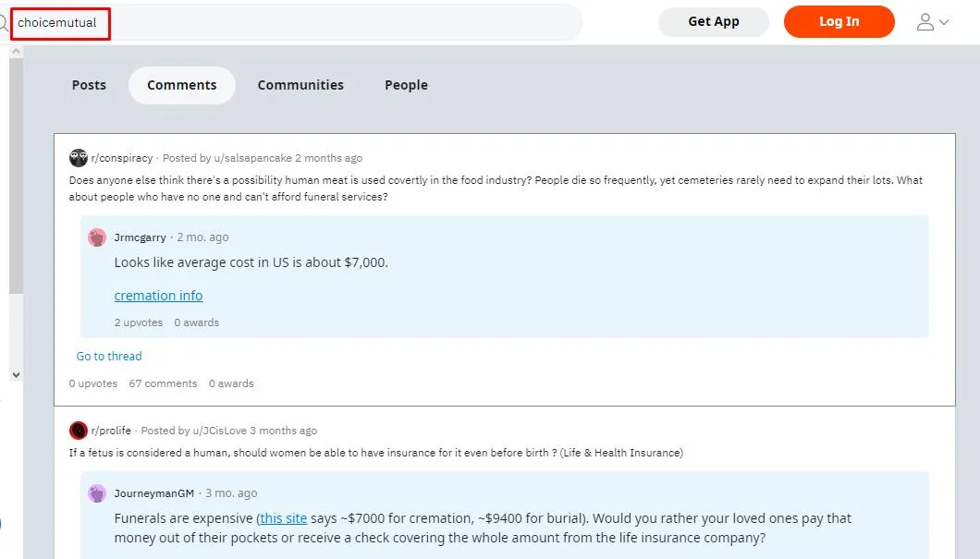Open the cremation info link
Screen dimensions: 980x559
[x=159, y=296]
